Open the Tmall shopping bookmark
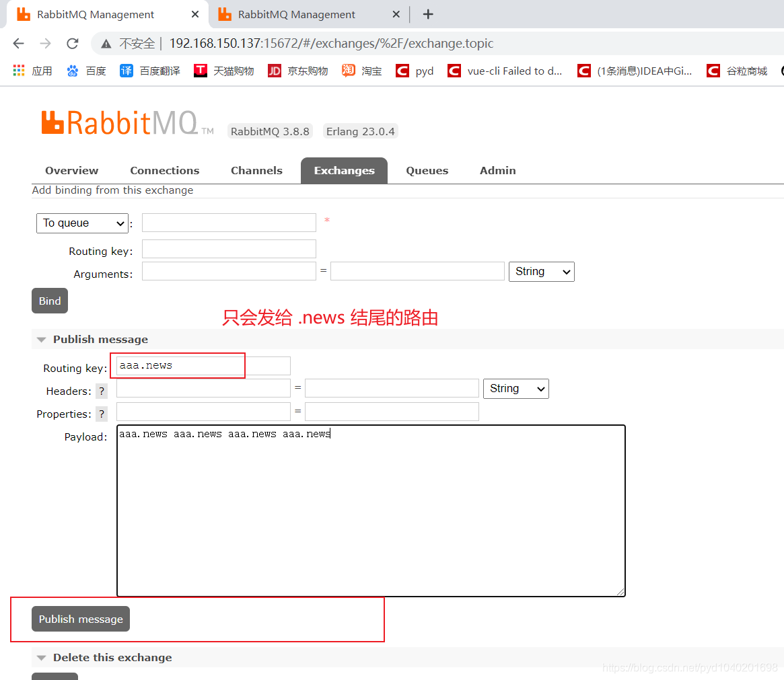The image size is (784, 680). click(223, 71)
